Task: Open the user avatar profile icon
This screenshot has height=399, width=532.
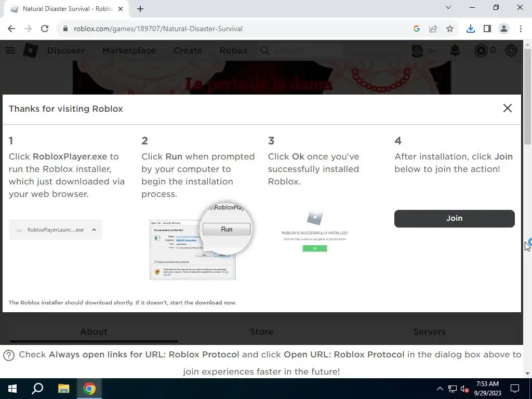Action: pos(417,50)
